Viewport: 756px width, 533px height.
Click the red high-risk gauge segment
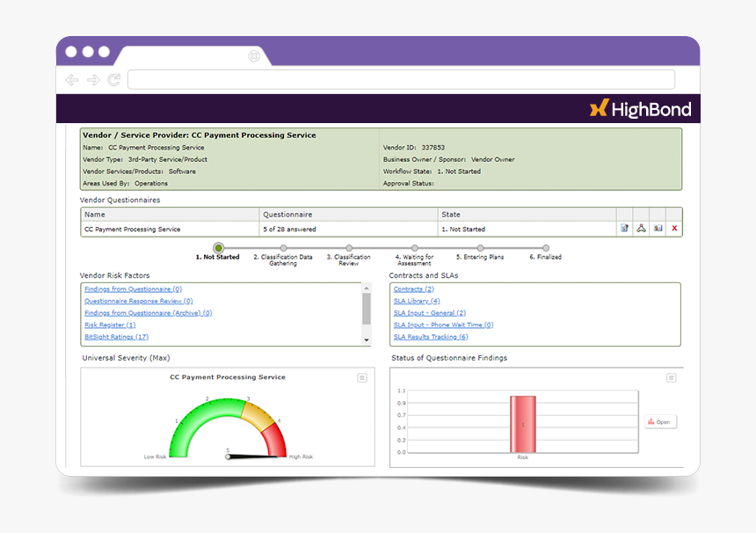(275, 440)
